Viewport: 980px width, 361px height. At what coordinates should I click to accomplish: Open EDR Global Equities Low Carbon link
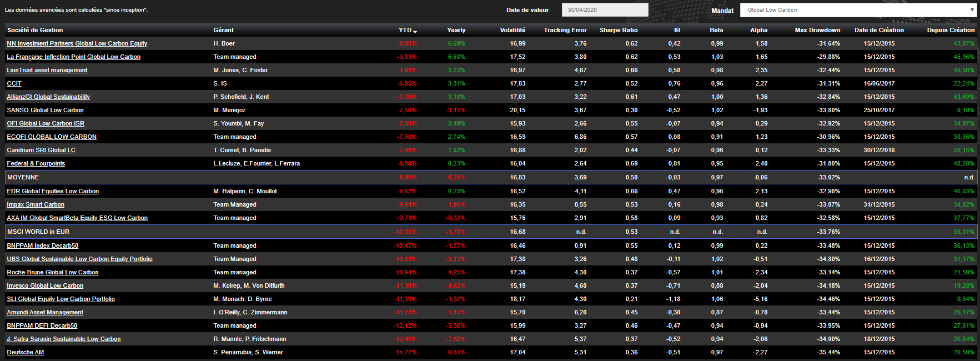53,191
